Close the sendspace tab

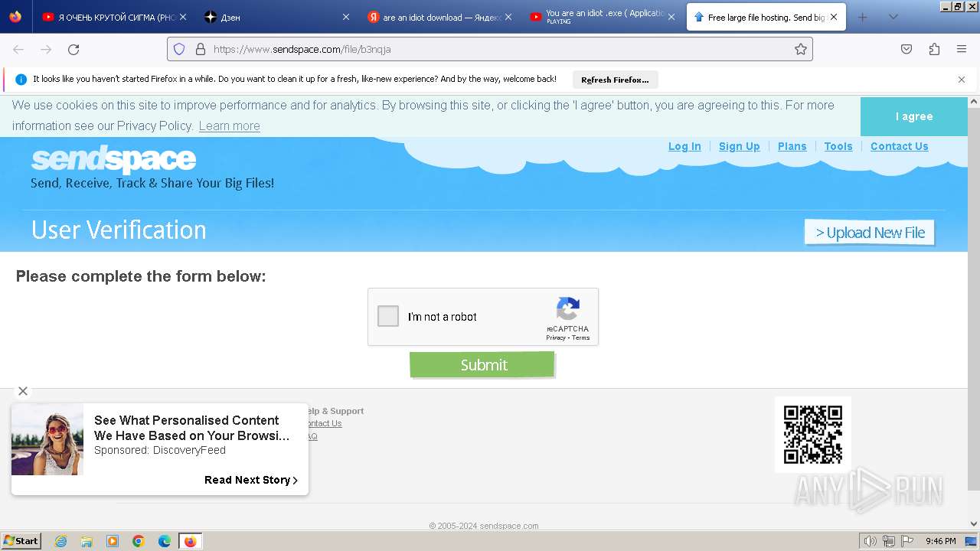(x=834, y=17)
